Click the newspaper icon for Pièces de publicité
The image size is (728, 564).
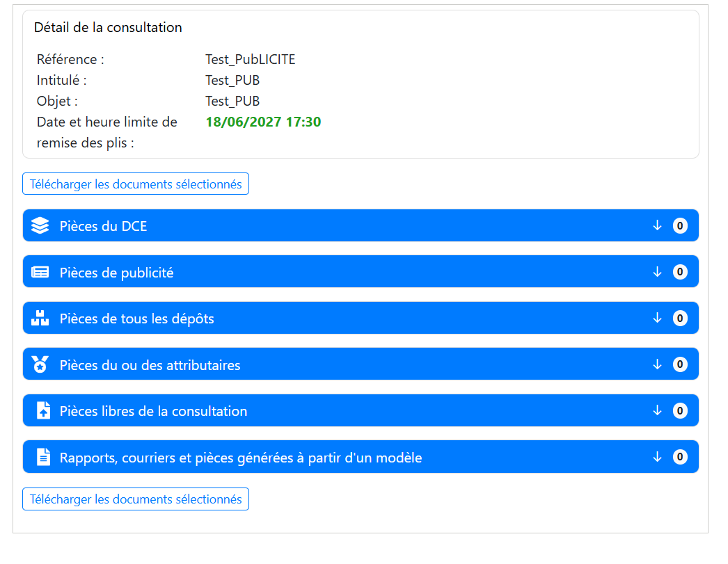[40, 273]
